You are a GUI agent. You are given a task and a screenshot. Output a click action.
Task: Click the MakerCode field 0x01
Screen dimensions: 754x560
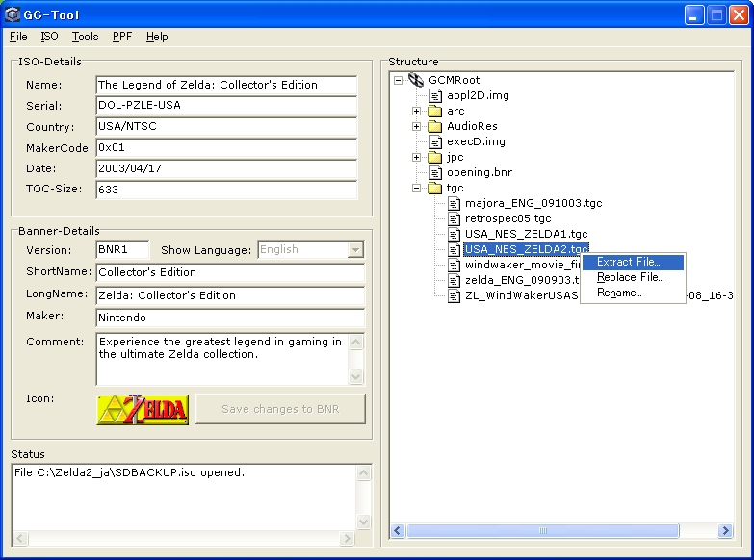[x=226, y=147]
